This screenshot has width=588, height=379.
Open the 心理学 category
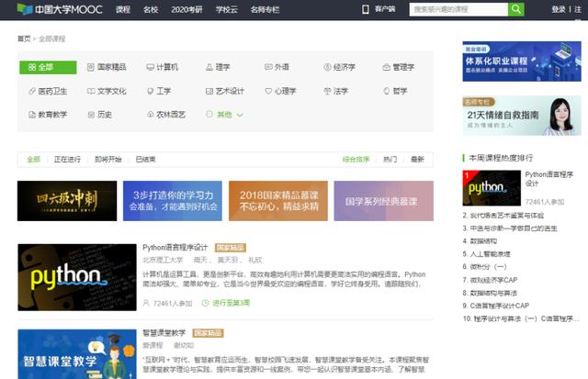280,92
